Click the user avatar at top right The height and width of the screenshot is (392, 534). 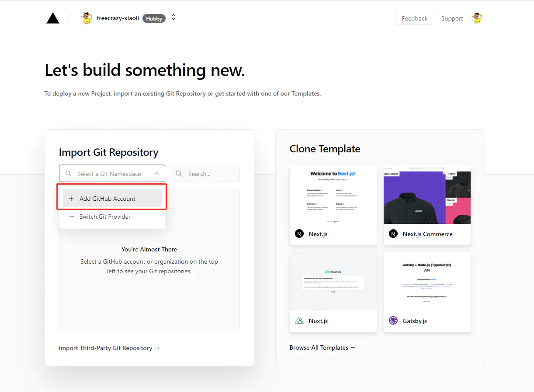(476, 18)
